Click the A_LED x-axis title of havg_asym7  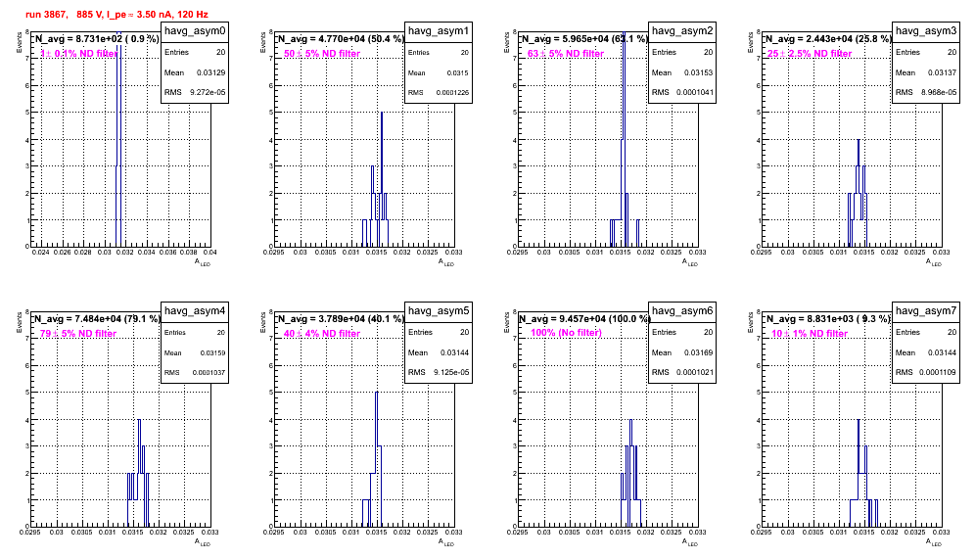(934, 542)
